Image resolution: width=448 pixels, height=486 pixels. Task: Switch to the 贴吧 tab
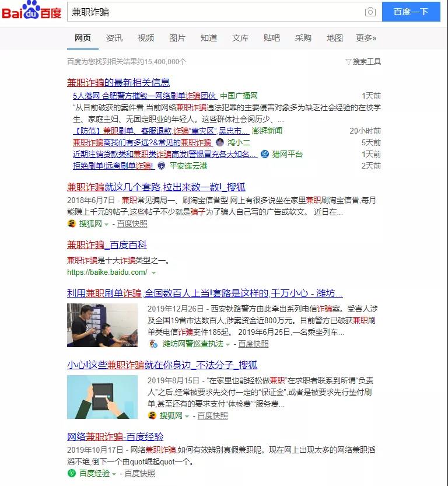(x=272, y=38)
